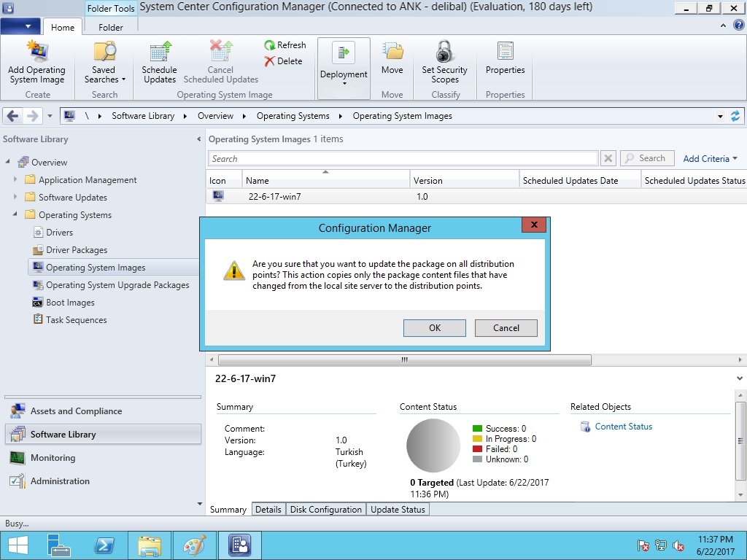
Task: Click the horizontal scrollbar under the list
Action: 404,360
